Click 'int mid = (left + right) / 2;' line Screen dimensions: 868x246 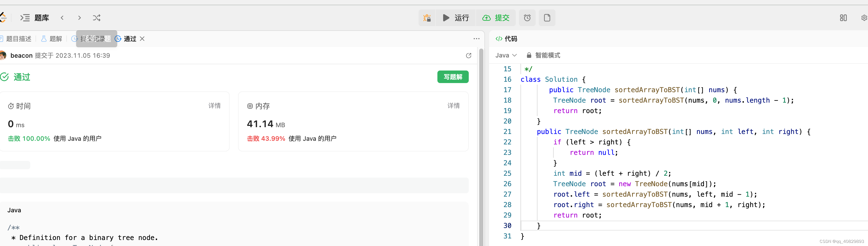tap(612, 174)
